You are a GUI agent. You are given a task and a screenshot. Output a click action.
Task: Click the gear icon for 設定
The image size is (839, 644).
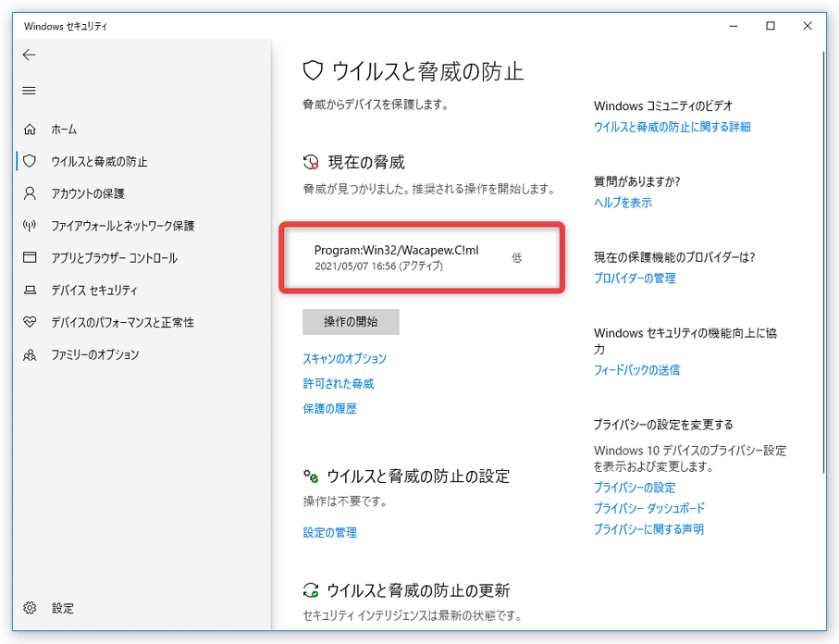click(x=30, y=608)
